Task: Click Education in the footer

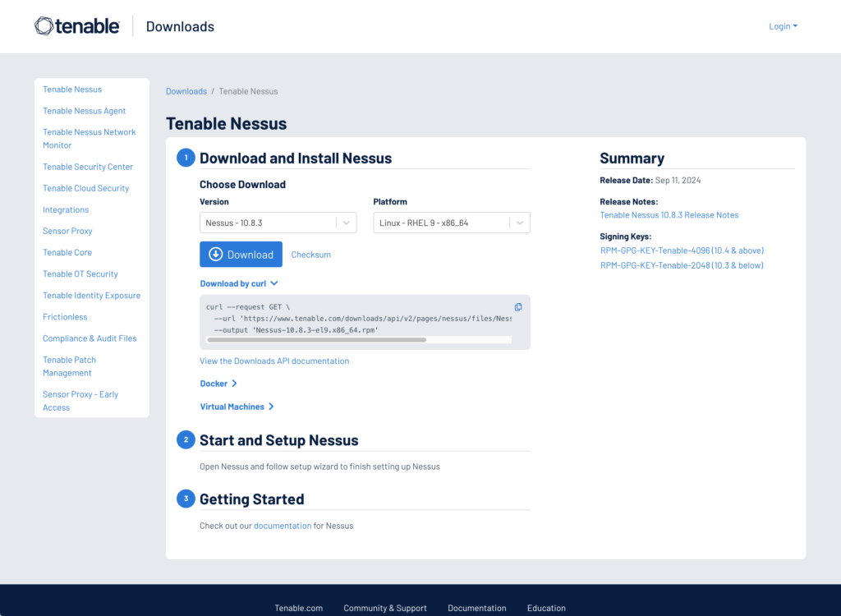Action: pos(546,608)
